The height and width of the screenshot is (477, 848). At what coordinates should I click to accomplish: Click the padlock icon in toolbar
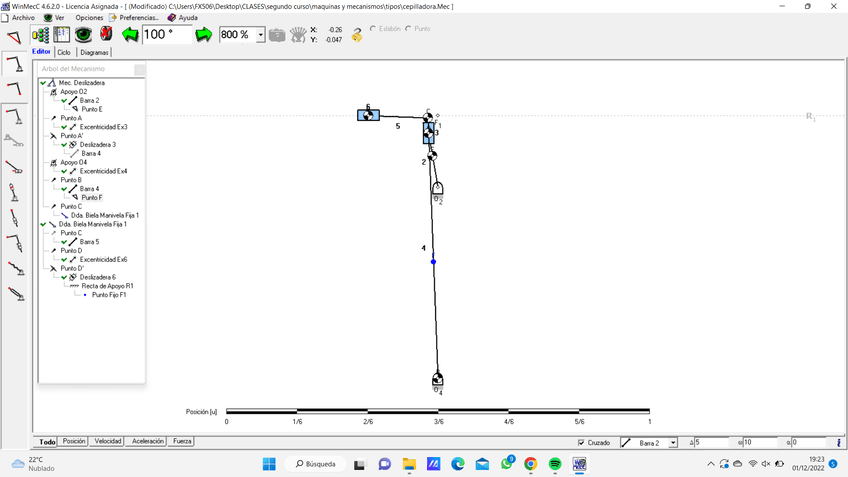coord(357,35)
